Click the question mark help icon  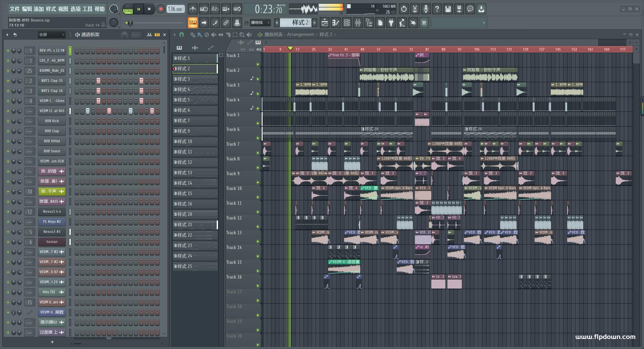437,9
